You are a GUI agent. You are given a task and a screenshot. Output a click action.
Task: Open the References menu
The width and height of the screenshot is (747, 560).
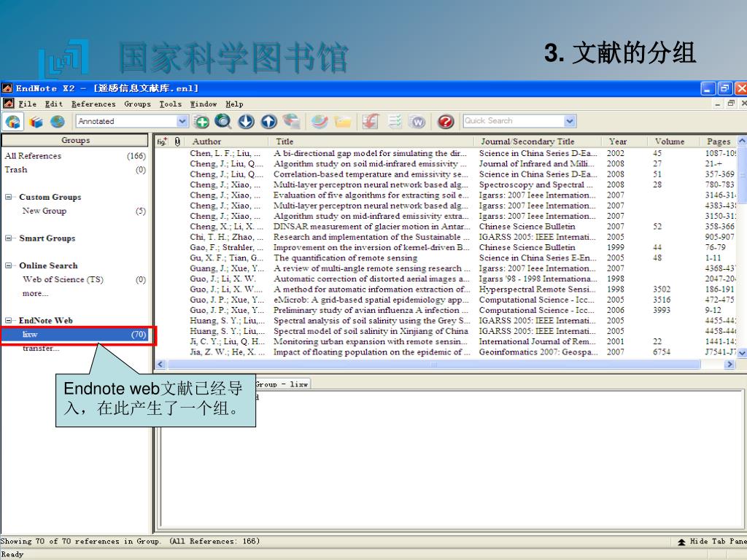pos(93,104)
